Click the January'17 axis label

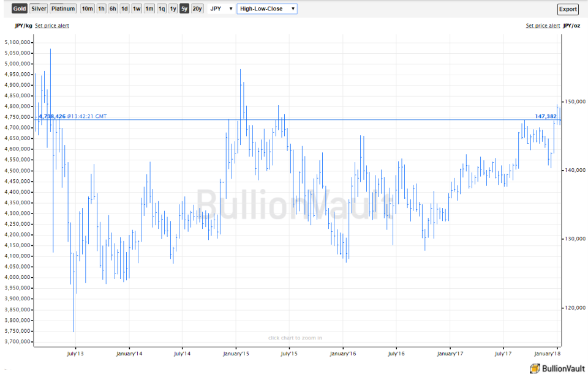pyautogui.click(x=450, y=354)
